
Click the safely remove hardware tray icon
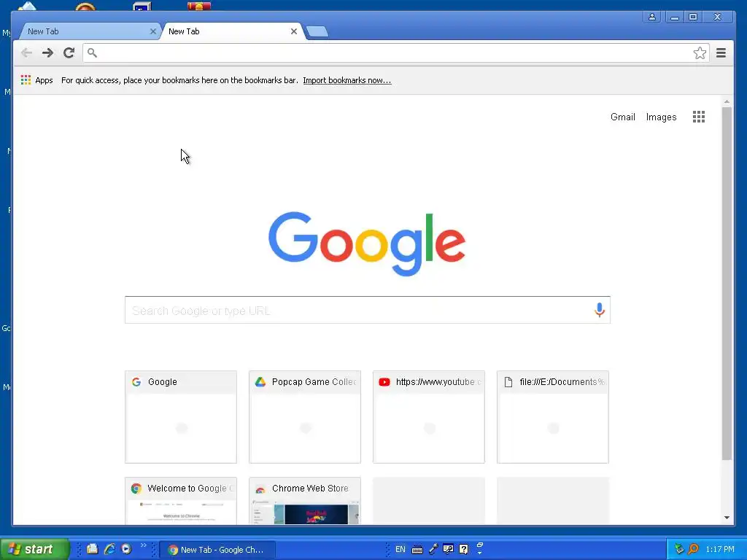[x=679, y=549]
